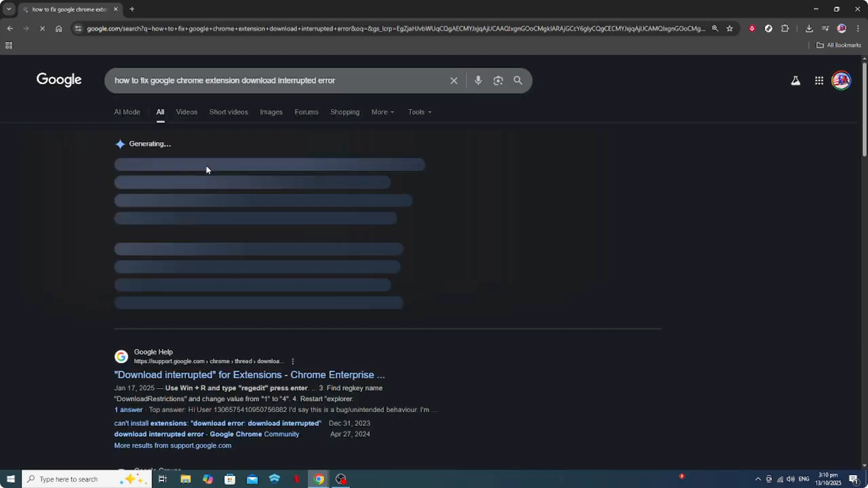
Task: Click the Chrome profile avatar
Action: [841, 29]
